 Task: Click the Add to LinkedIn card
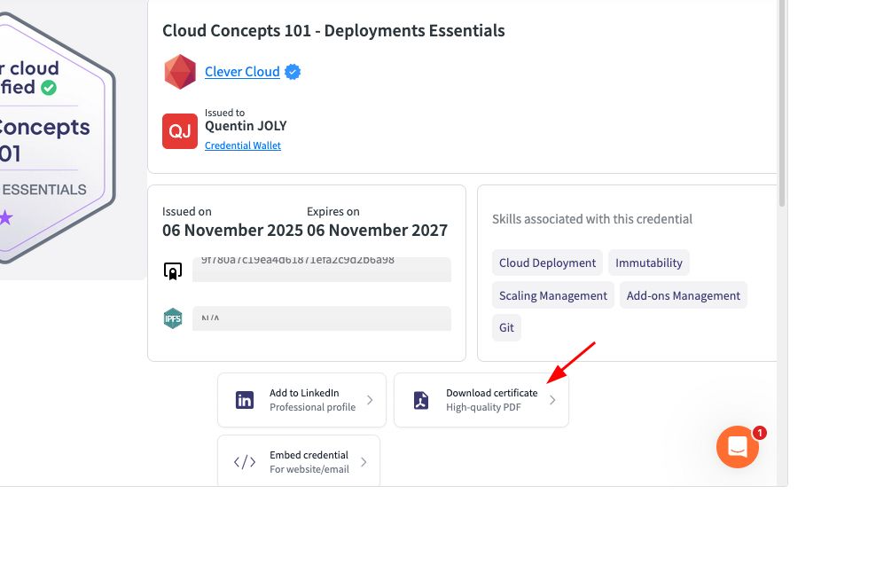pyautogui.click(x=301, y=400)
